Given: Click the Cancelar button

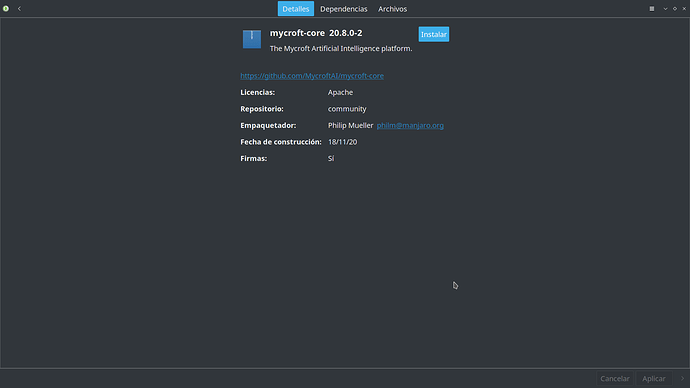Looking at the screenshot, I should coord(615,378).
